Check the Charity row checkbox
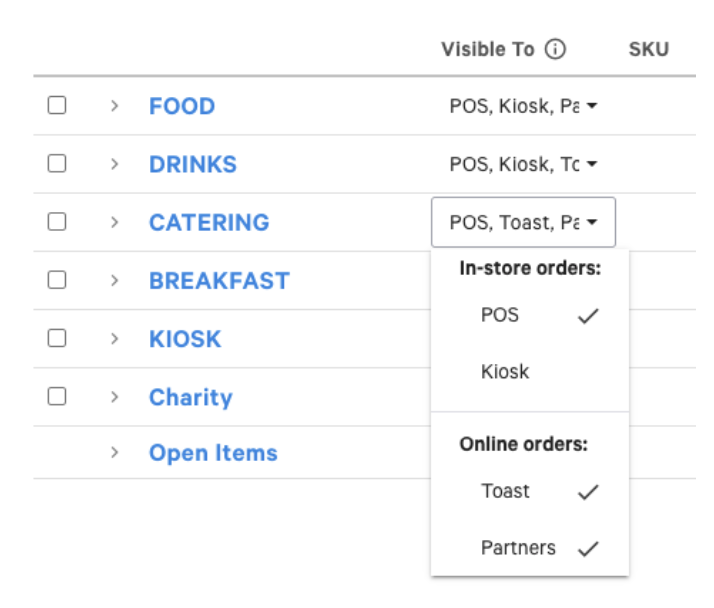The image size is (714, 608). (x=57, y=396)
